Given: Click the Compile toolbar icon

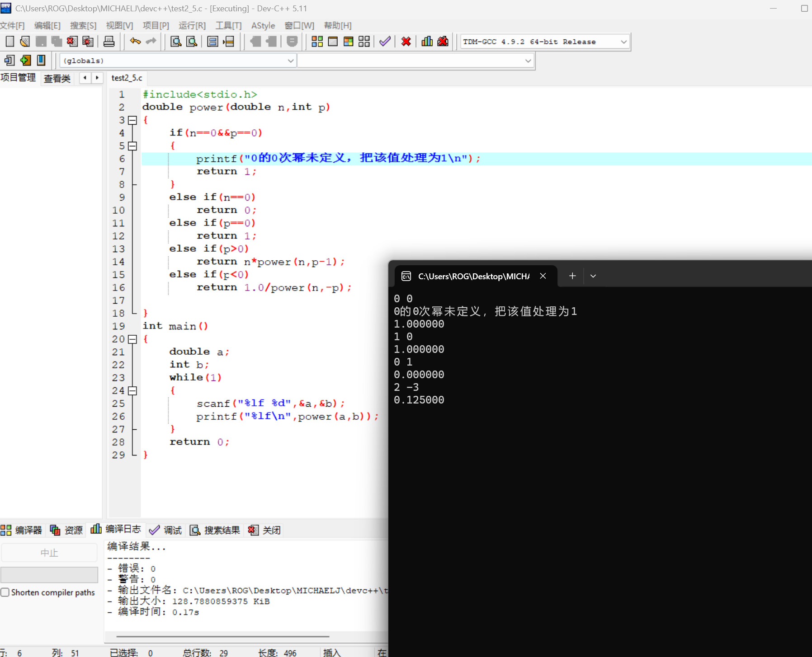Looking at the screenshot, I should tap(317, 42).
